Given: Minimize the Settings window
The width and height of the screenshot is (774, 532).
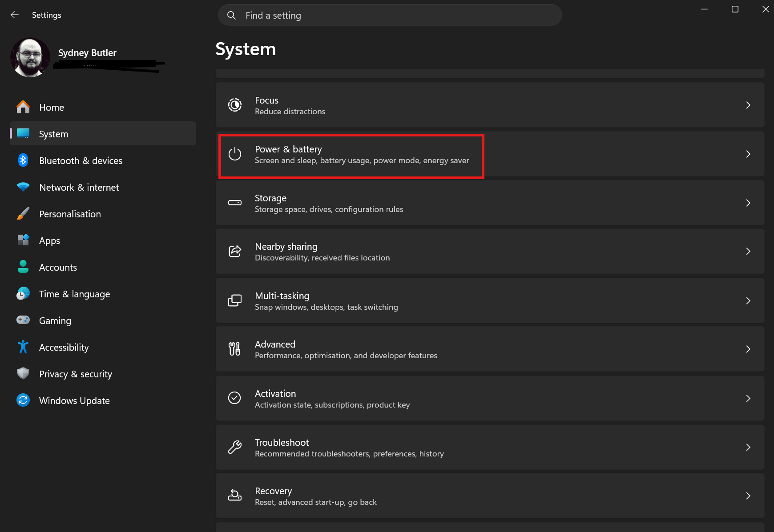Looking at the screenshot, I should 704,9.
